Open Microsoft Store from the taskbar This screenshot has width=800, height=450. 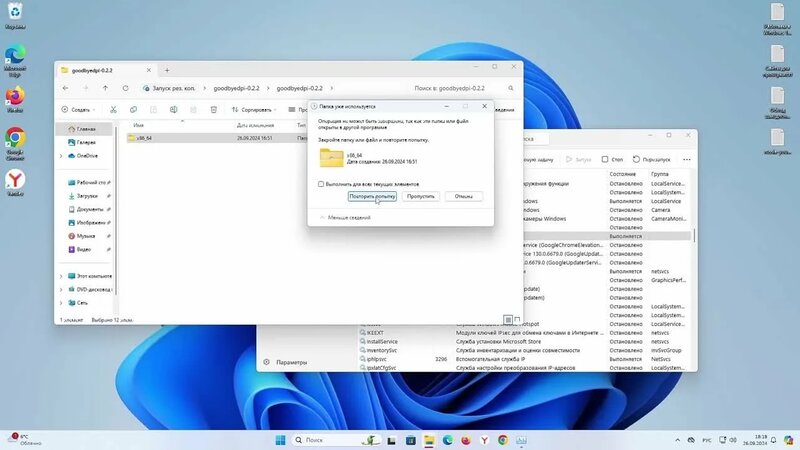point(411,440)
